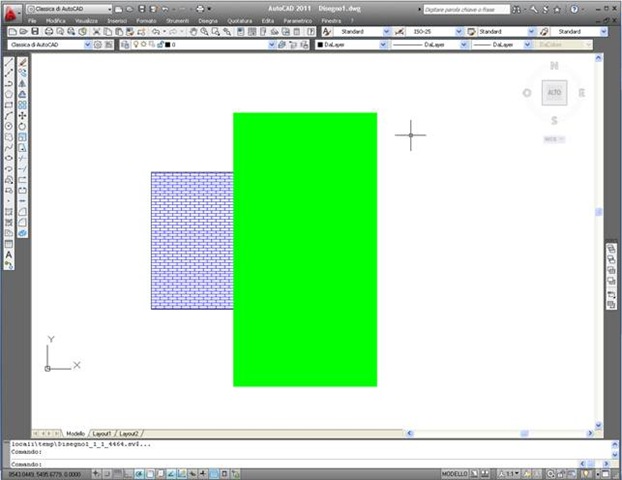Open Classica di AutoCAD workspace dropdown in title bar

click(69, 9)
